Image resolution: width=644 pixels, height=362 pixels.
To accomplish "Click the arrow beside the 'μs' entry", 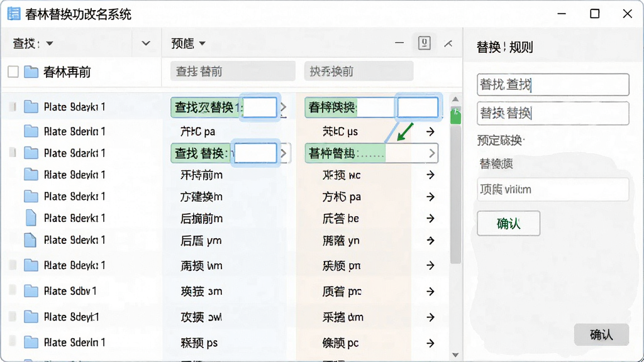I will (x=430, y=132).
